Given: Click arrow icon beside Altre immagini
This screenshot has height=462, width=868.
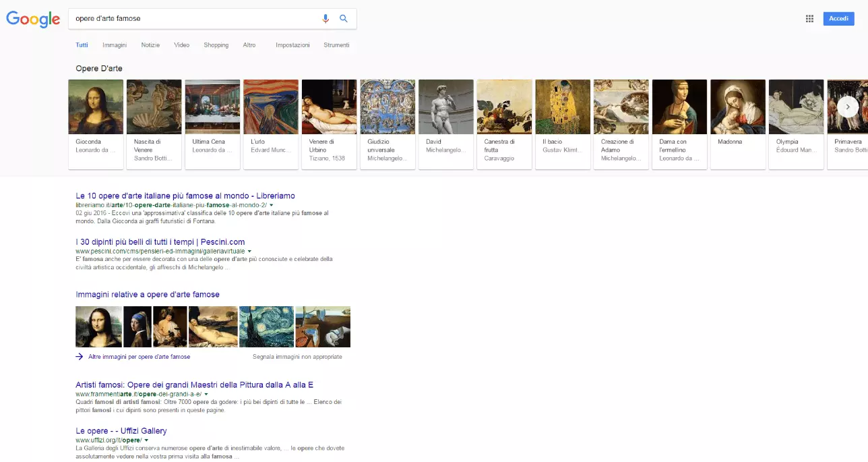Looking at the screenshot, I should click(x=80, y=357).
